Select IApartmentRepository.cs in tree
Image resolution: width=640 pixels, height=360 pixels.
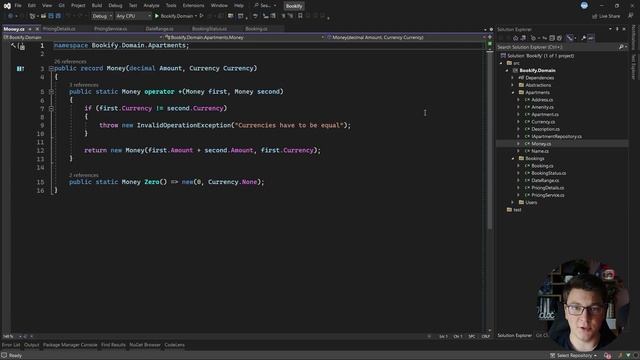(556, 137)
